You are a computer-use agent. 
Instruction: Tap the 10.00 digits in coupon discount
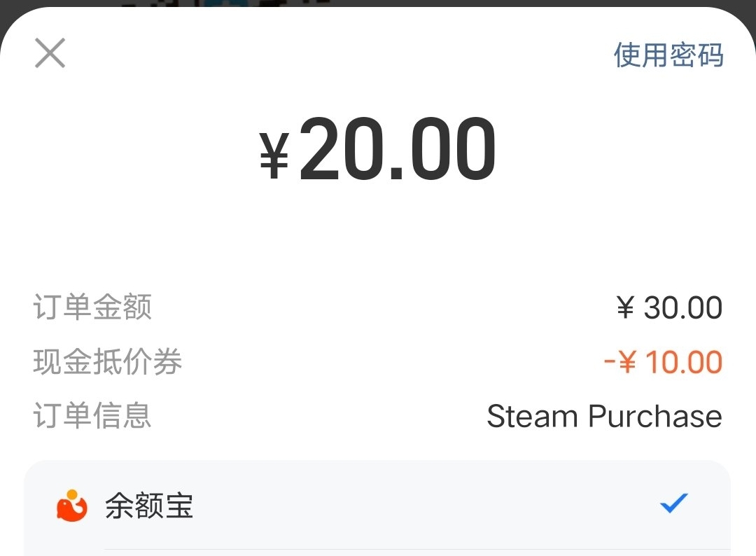click(x=683, y=363)
